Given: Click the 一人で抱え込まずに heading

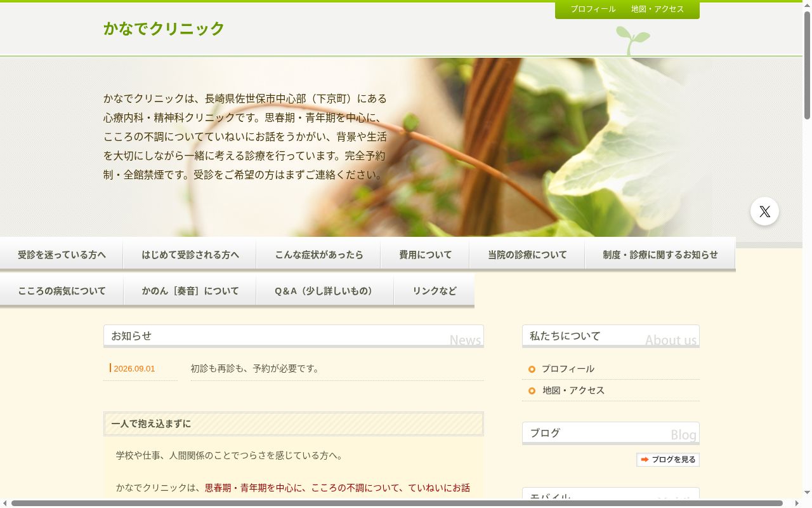Looking at the screenshot, I should tap(294, 424).
